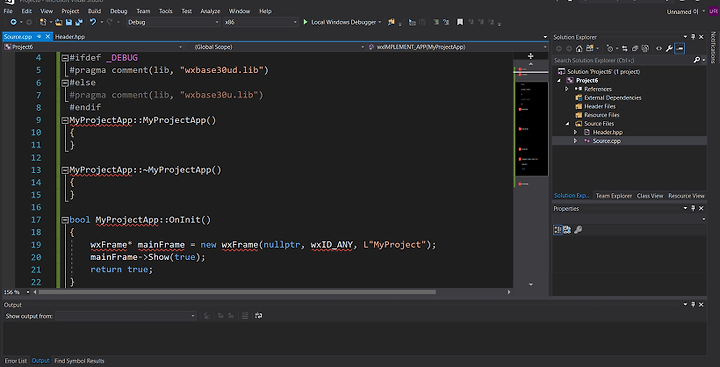The height and width of the screenshot is (367, 720).
Task: Collapse the Project6 tree node
Action: coord(559,80)
